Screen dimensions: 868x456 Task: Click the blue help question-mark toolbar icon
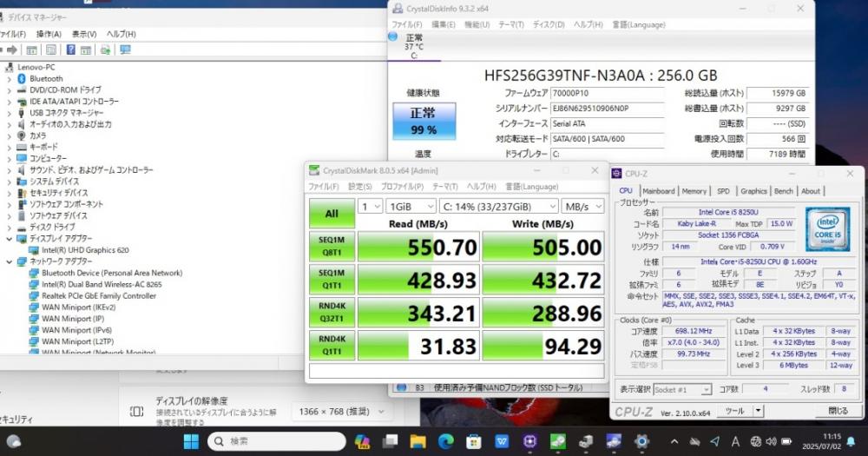(71, 50)
